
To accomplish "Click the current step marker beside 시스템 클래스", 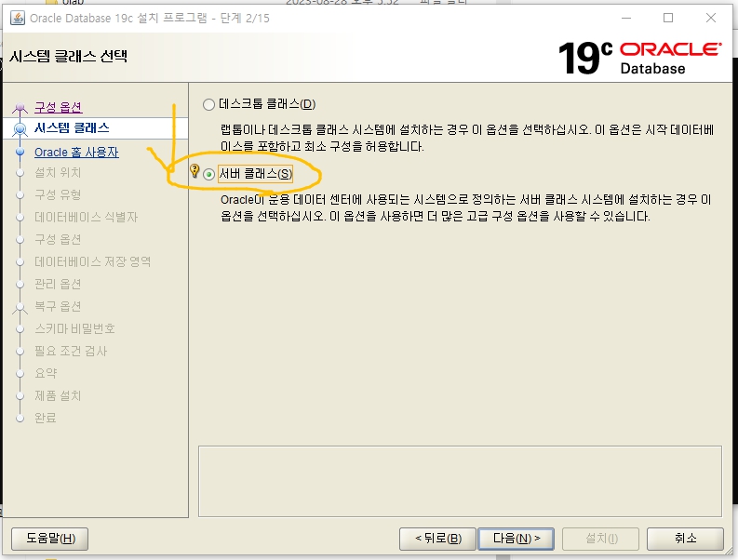I will (x=20, y=128).
